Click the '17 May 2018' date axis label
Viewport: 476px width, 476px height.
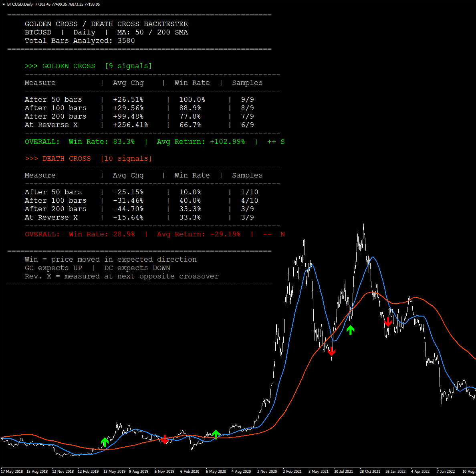click(x=11, y=472)
